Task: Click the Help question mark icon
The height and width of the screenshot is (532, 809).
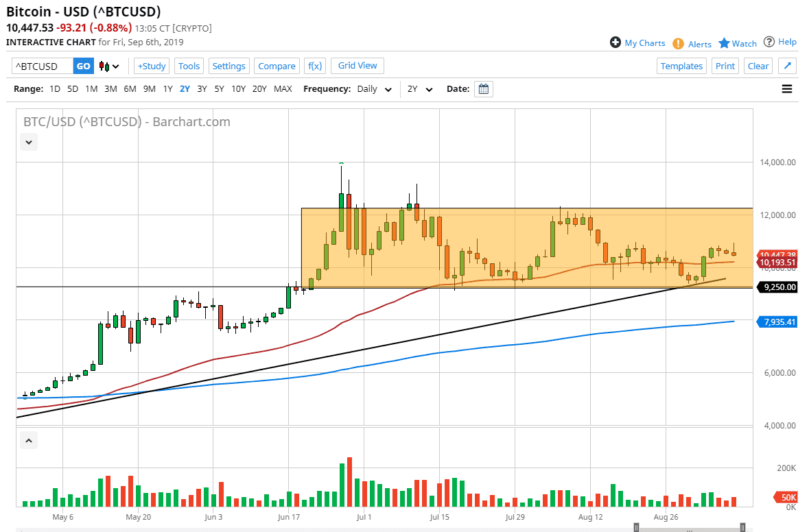Action: point(769,42)
